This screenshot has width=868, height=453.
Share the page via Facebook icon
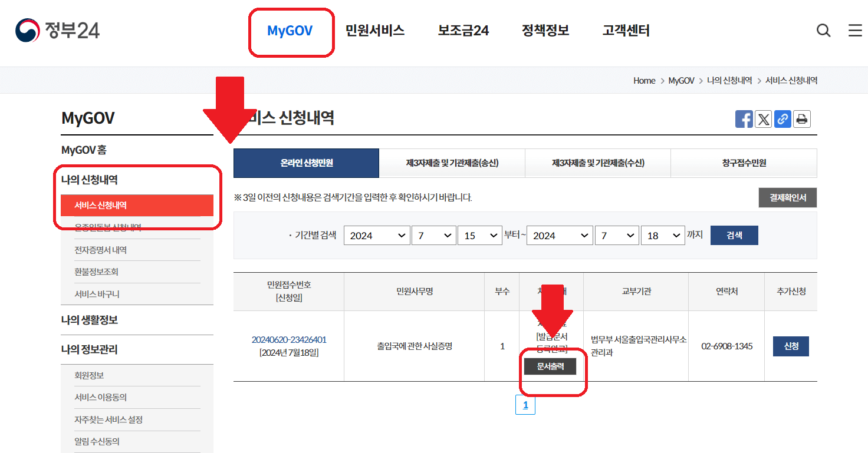[x=744, y=119]
